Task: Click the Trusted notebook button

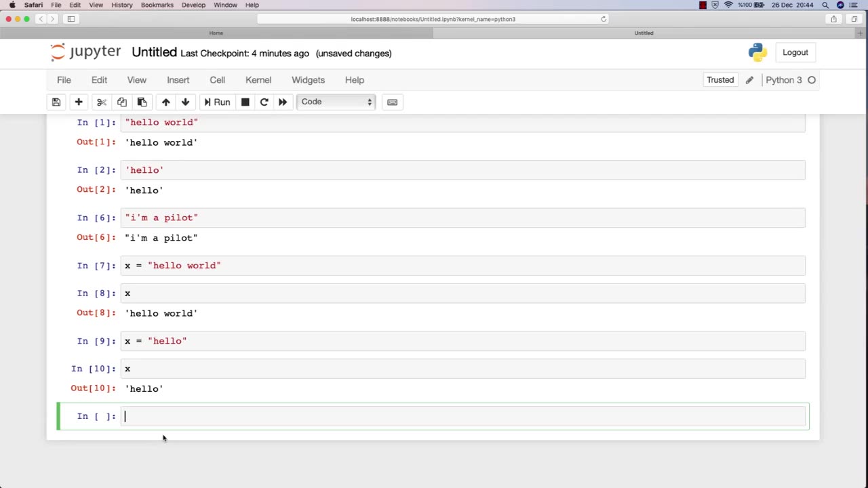Action: click(x=720, y=80)
